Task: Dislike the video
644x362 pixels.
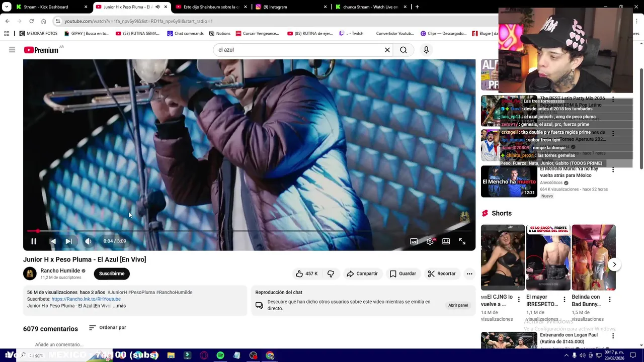Action: [331, 274]
